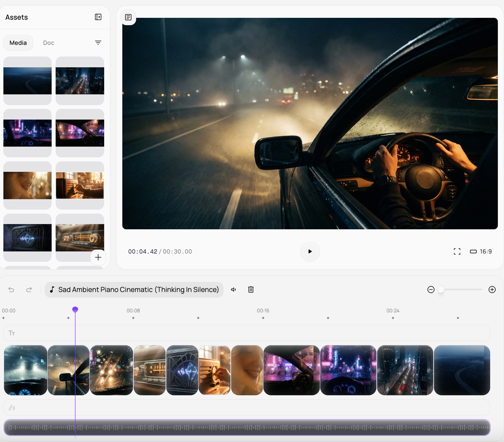The height and width of the screenshot is (442, 504).
Task: Mute the audio track volume
Action: coord(234,290)
